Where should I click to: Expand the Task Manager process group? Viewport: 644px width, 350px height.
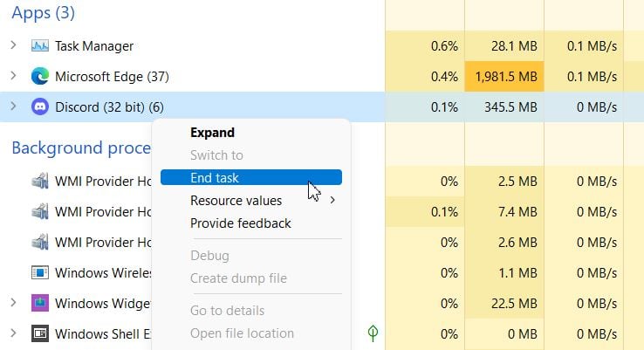pyautogui.click(x=14, y=45)
